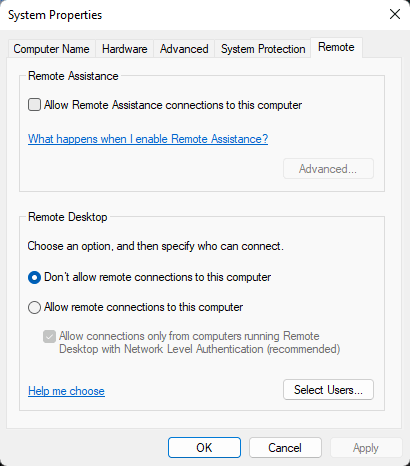Screen dimensions: 410x466
Task: Click the Remote Desktop group label
Action: [68, 217]
